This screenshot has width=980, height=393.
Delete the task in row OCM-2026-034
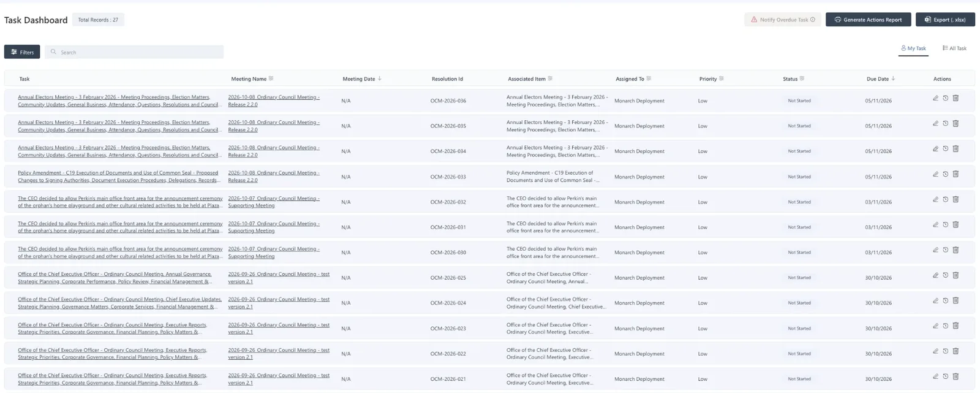click(x=956, y=148)
